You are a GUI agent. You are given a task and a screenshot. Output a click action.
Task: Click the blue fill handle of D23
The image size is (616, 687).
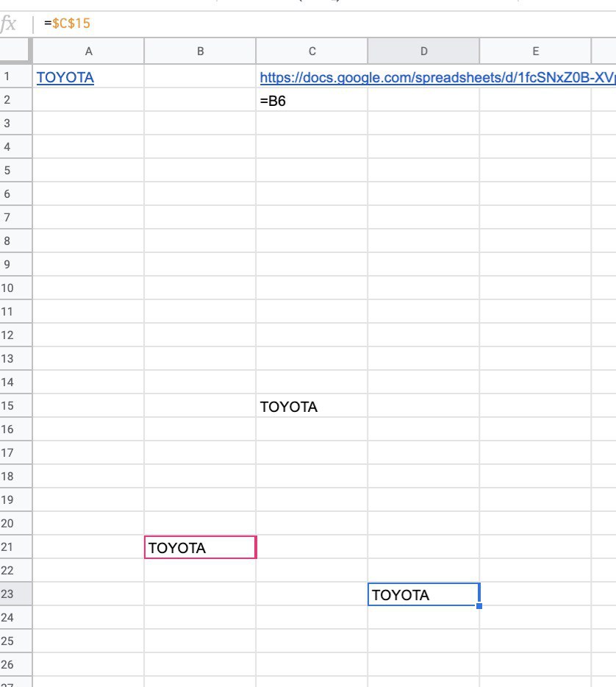[x=479, y=606]
